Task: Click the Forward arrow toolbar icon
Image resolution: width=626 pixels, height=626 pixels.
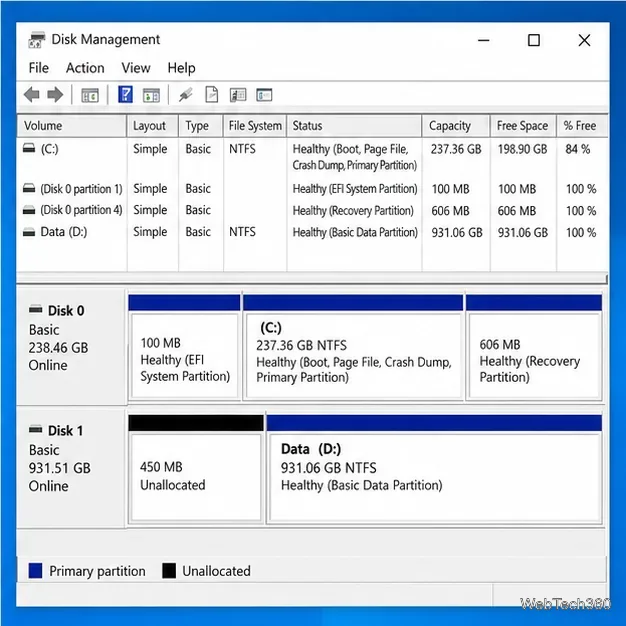Action: [x=55, y=95]
